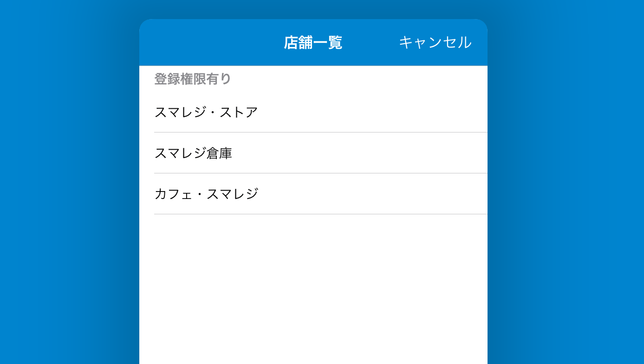Tap the キャンセル button
This screenshot has height=364, width=644.
tap(435, 42)
